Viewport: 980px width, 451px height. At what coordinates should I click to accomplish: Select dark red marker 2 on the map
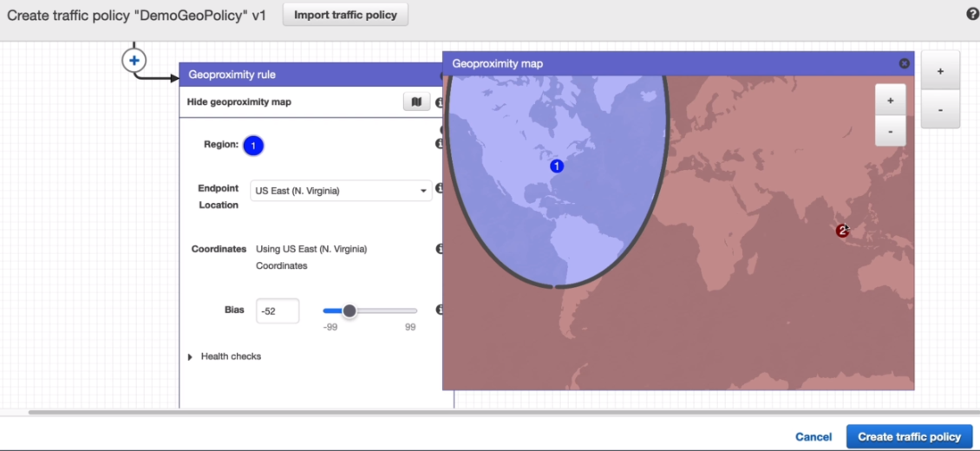click(x=842, y=231)
